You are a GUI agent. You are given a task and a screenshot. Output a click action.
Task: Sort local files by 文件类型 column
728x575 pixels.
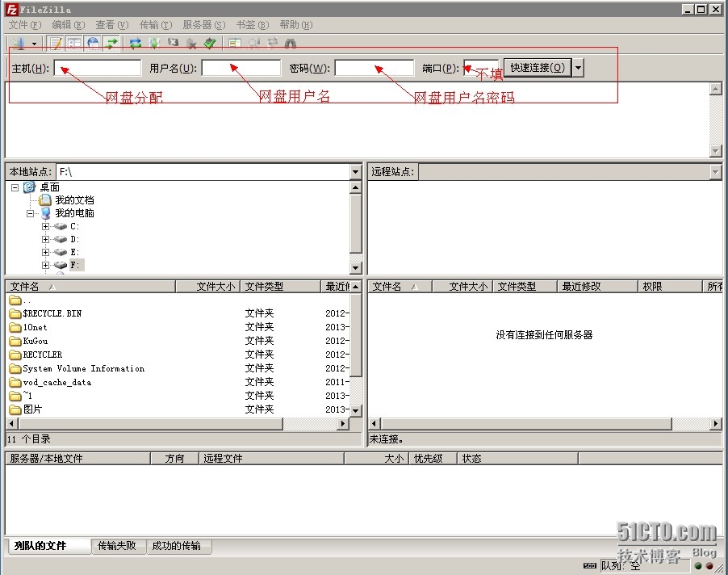pos(280,287)
